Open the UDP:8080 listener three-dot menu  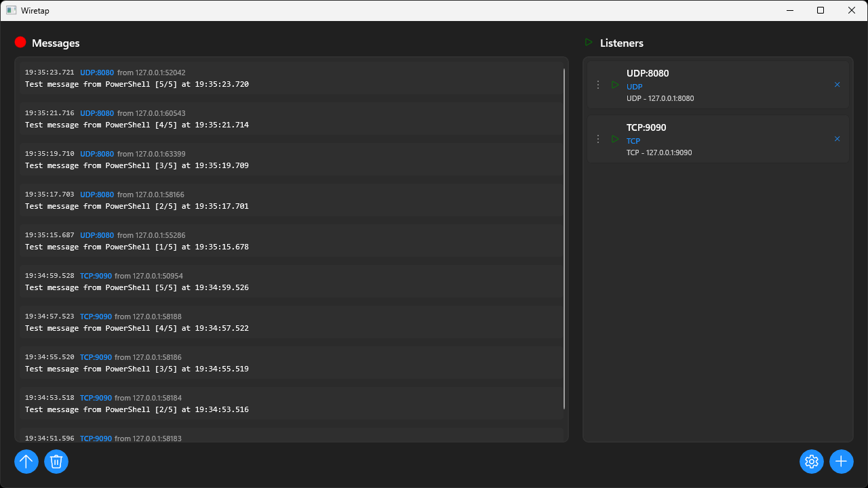pyautogui.click(x=597, y=85)
